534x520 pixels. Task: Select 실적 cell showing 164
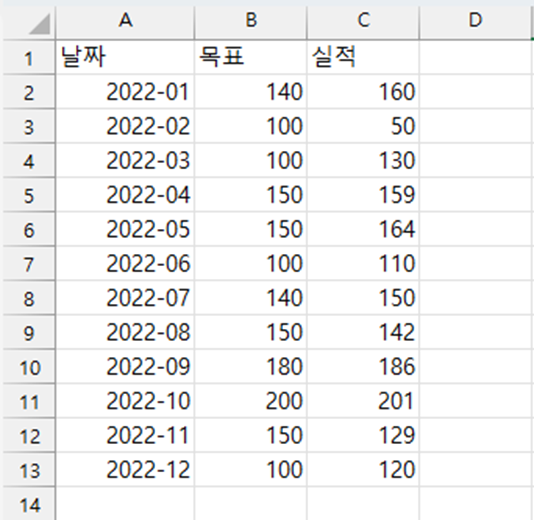363,229
